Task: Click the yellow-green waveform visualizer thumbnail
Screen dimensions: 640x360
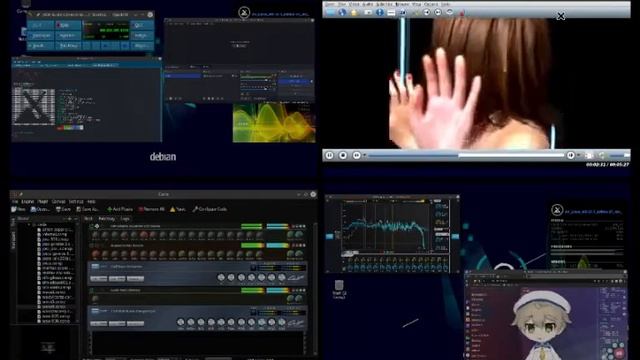Action: pyautogui.click(x=273, y=122)
